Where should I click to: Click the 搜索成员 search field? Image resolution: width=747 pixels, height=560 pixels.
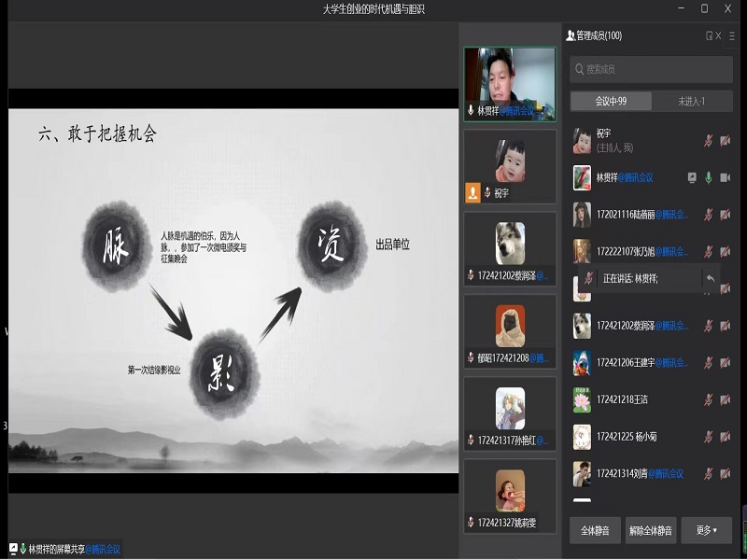point(651,69)
